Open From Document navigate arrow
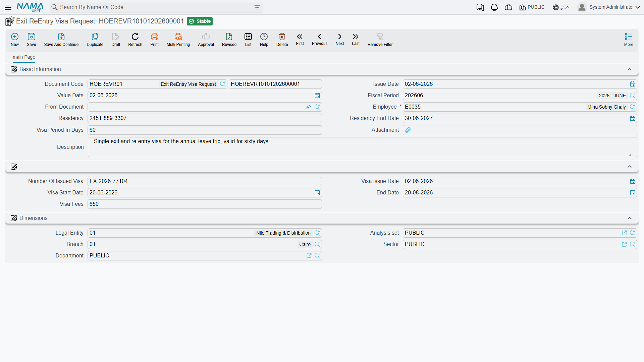The image size is (644, 362). (x=308, y=107)
